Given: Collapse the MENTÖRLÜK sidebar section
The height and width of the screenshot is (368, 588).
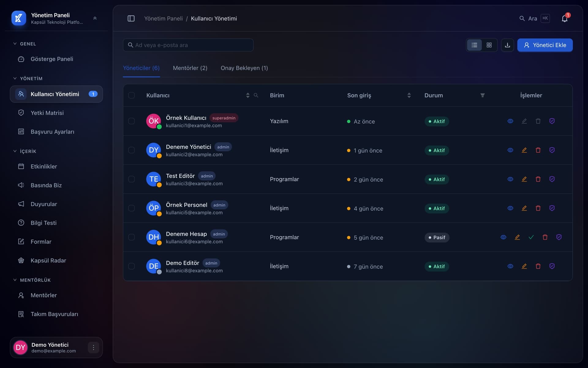Looking at the screenshot, I should 32,280.
